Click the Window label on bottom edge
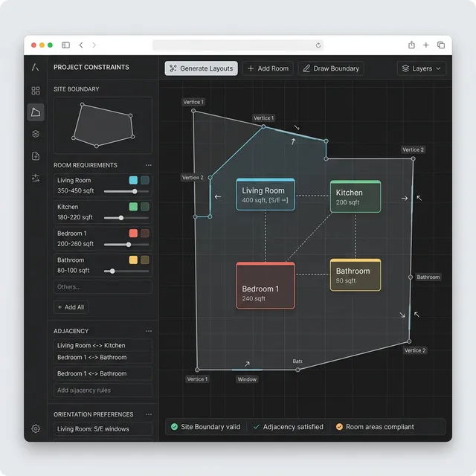476x476 pixels. tap(247, 379)
